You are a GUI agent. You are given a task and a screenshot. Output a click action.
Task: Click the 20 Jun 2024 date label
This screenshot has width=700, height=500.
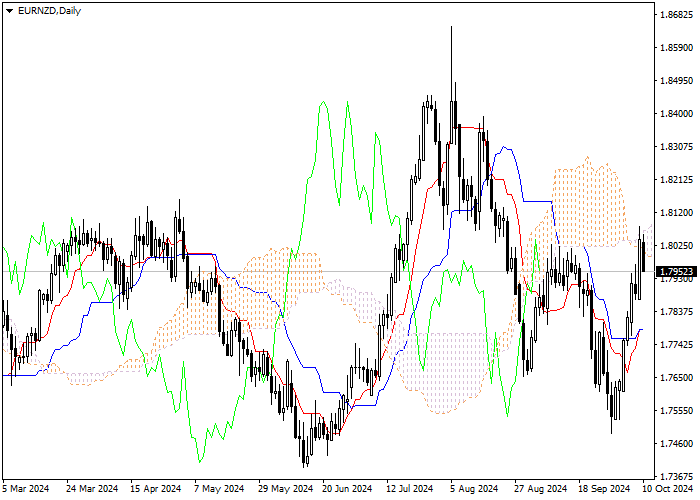point(347,489)
